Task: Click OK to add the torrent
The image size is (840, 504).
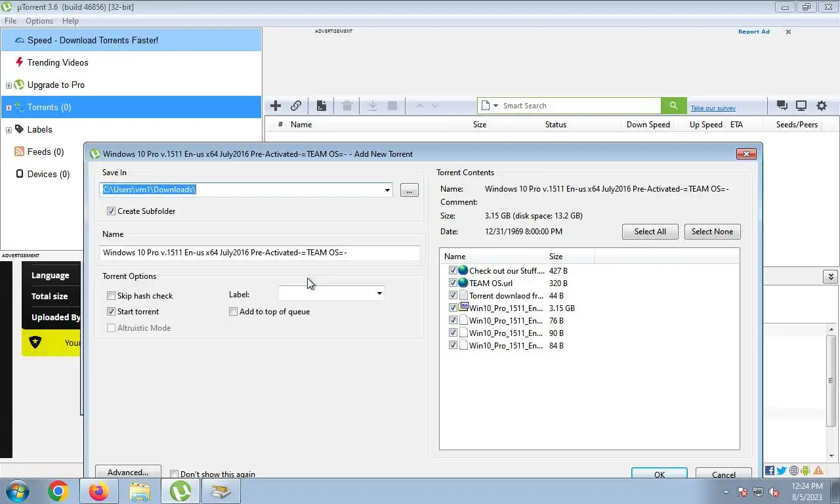Action: [x=660, y=474]
